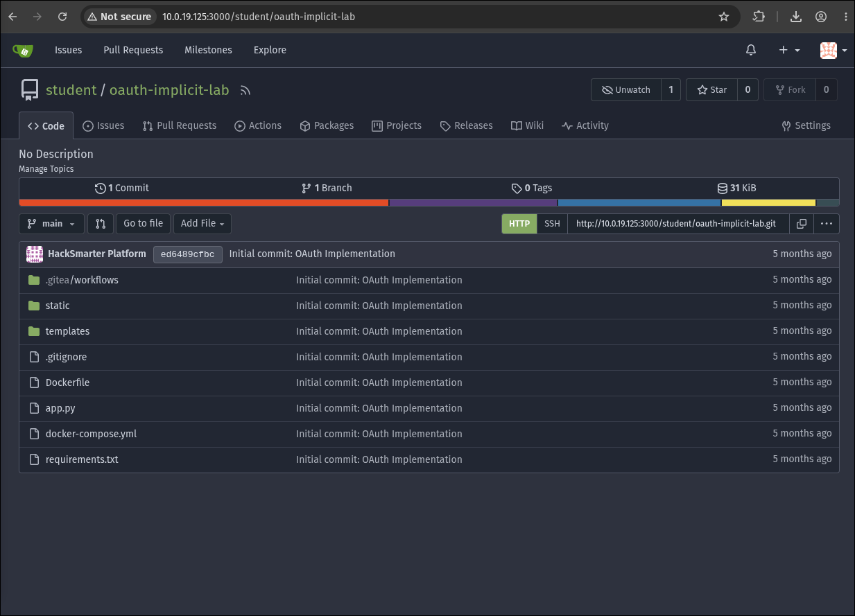The height and width of the screenshot is (616, 855).
Task: Reload the page in the browser
Action: (62, 17)
